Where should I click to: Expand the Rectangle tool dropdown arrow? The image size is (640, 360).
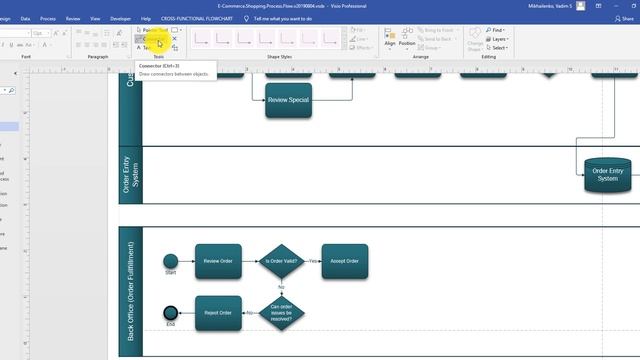181,30
